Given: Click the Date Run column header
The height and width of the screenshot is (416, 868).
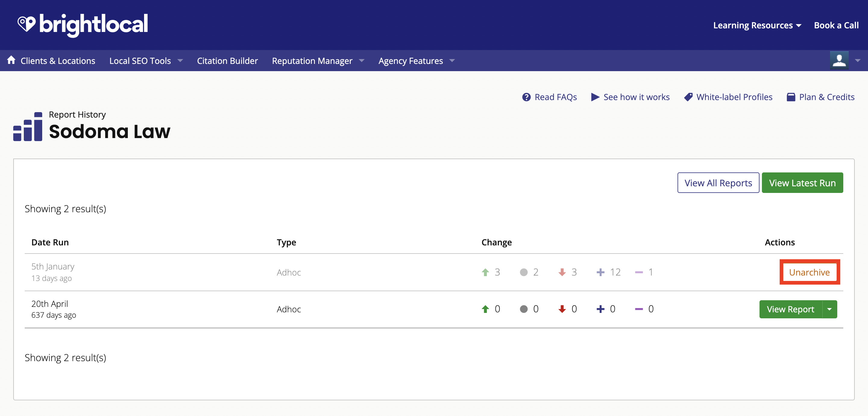Looking at the screenshot, I should click(50, 242).
